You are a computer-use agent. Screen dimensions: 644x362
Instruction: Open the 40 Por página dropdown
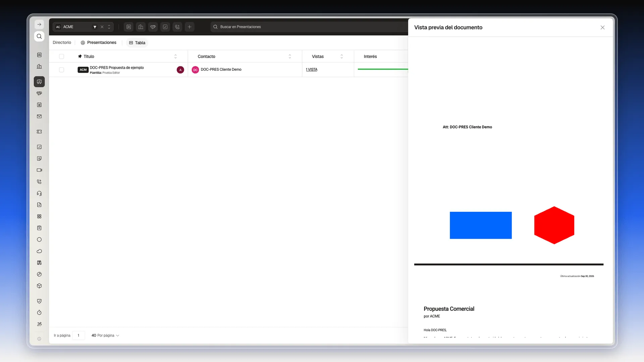pyautogui.click(x=105, y=335)
